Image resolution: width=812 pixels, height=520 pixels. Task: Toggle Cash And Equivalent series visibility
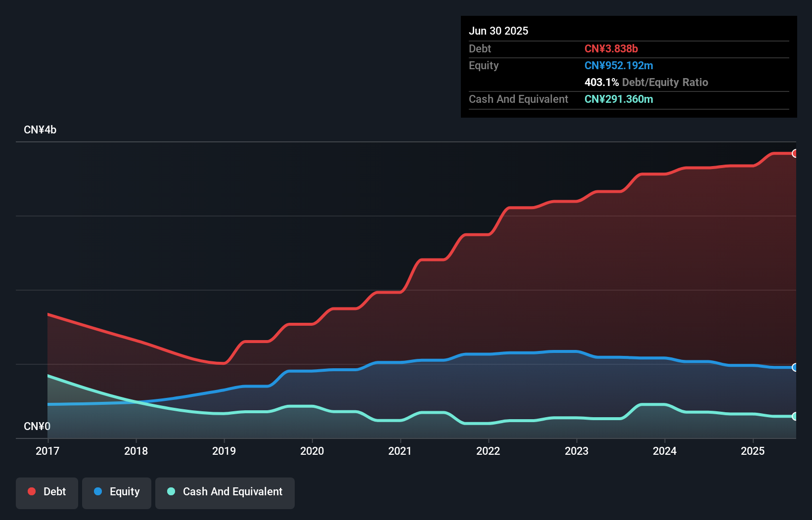pos(225,492)
